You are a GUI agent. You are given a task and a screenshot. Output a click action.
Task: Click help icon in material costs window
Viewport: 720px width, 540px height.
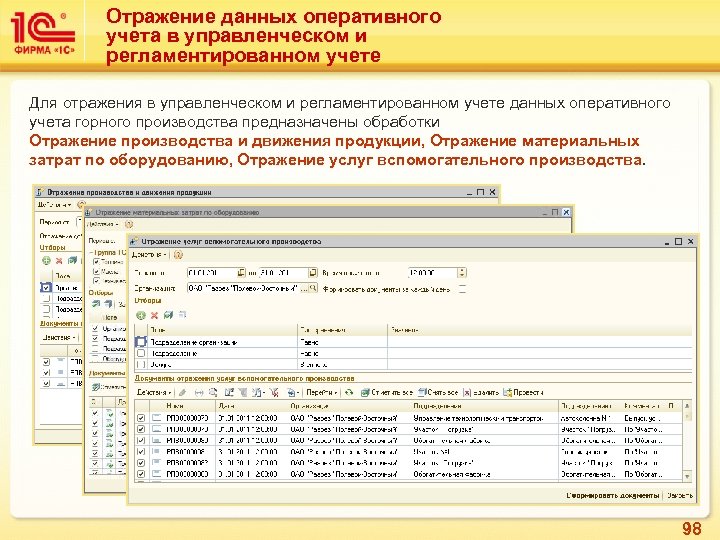pos(129,224)
